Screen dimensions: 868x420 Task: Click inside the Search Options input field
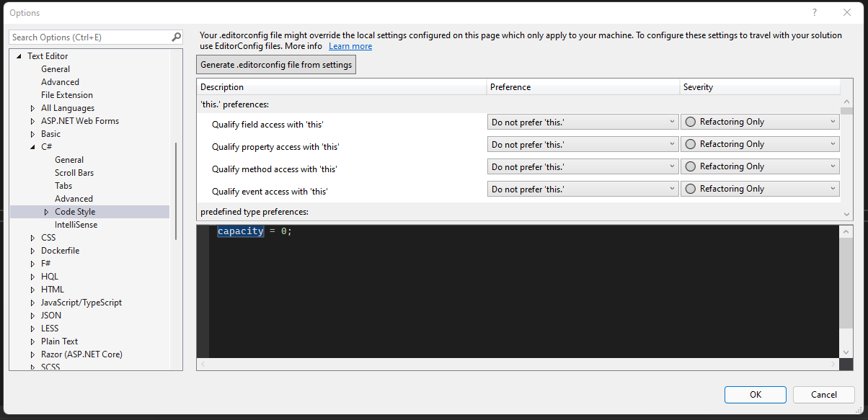click(87, 37)
